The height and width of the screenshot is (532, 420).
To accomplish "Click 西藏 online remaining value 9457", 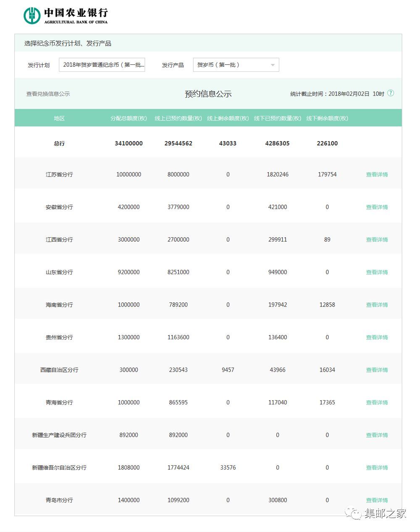I will pos(228,370).
